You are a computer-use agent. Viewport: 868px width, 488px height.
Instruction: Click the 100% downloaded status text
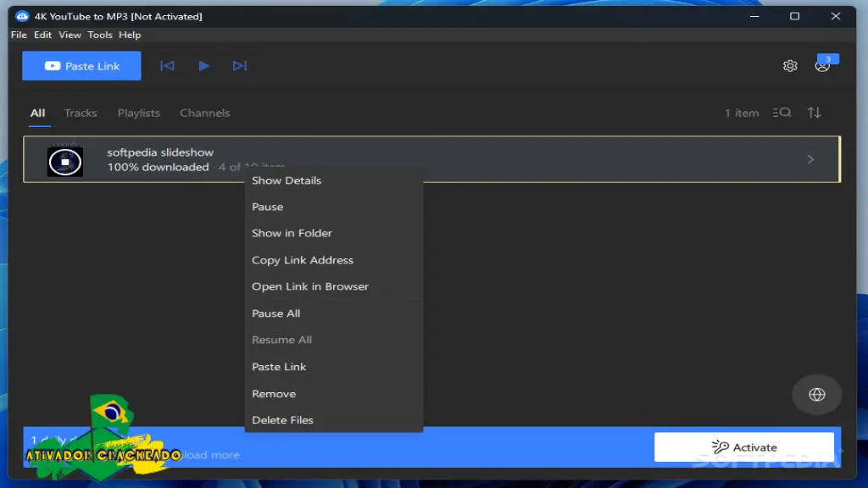pyautogui.click(x=158, y=167)
